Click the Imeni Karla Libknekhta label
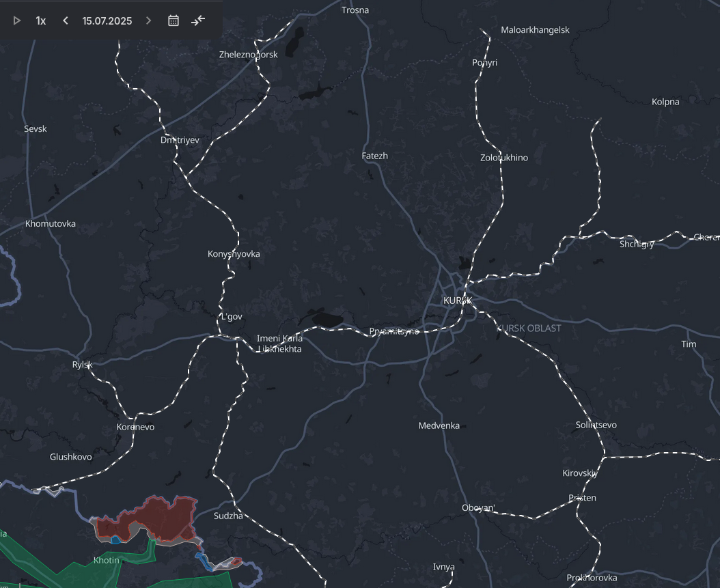This screenshot has height=588, width=720. coord(279,344)
